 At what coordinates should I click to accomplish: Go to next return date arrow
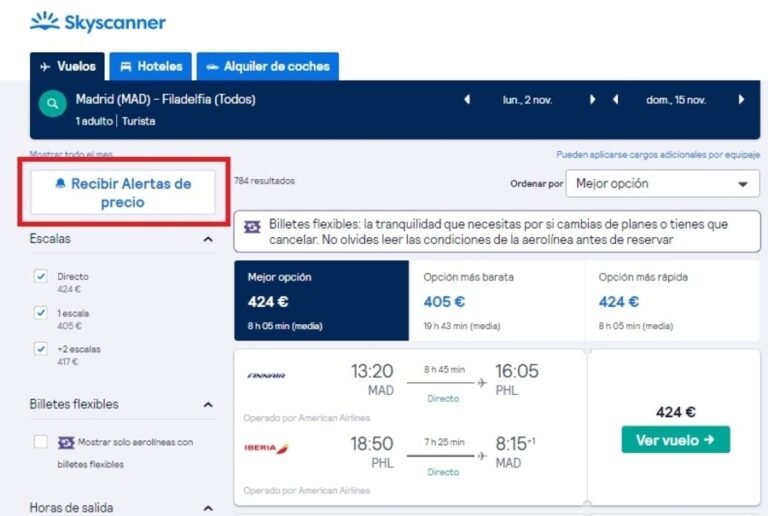click(741, 100)
